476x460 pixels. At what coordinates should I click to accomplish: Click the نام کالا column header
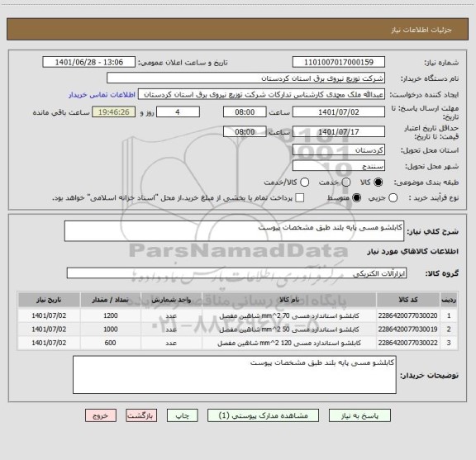pyautogui.click(x=289, y=300)
